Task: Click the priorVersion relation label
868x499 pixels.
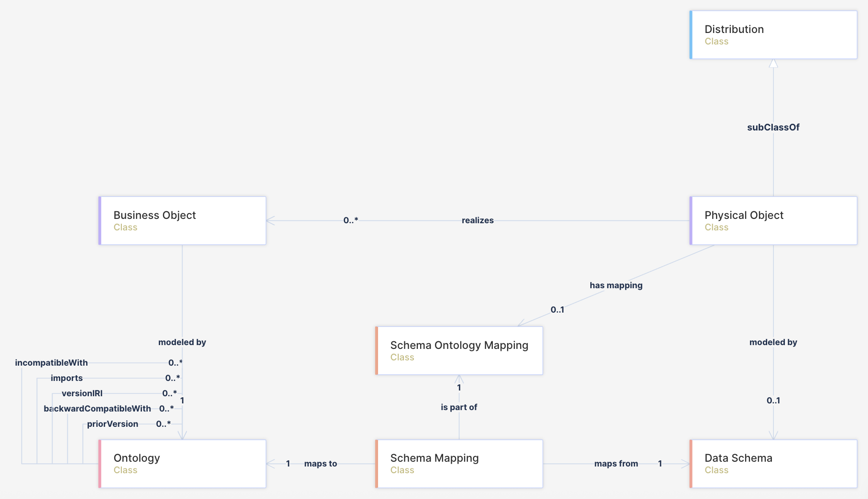Action: click(x=112, y=424)
